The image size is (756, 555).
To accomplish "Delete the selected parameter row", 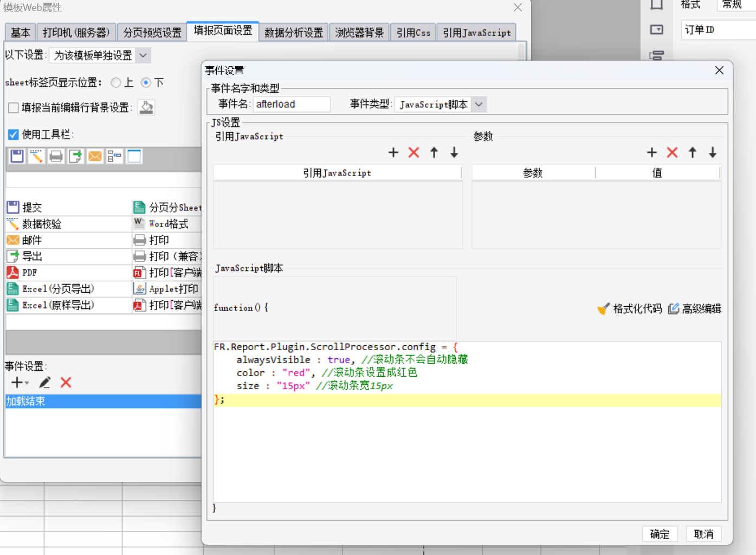I will [672, 153].
